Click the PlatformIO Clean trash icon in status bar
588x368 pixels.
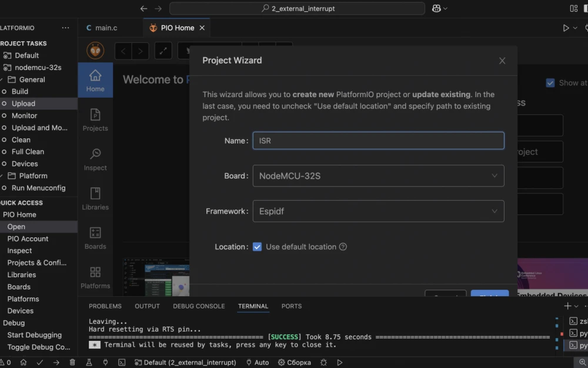coord(72,362)
